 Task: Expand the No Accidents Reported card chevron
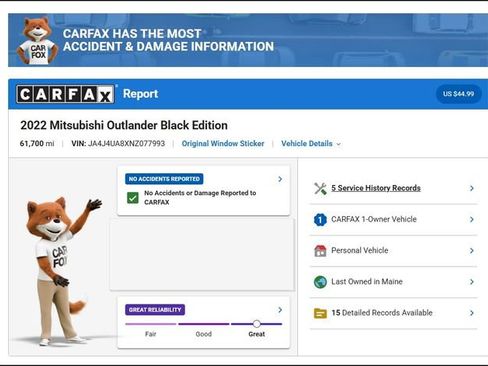click(280, 179)
